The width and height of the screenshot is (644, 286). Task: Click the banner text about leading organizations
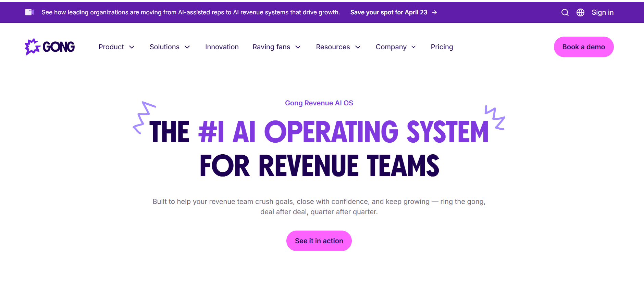[x=191, y=12]
